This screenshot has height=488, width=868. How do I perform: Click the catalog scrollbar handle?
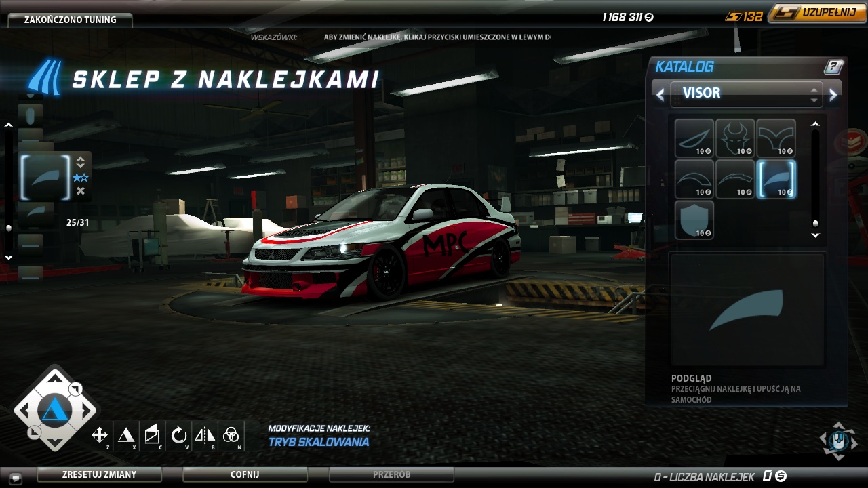[x=815, y=223]
